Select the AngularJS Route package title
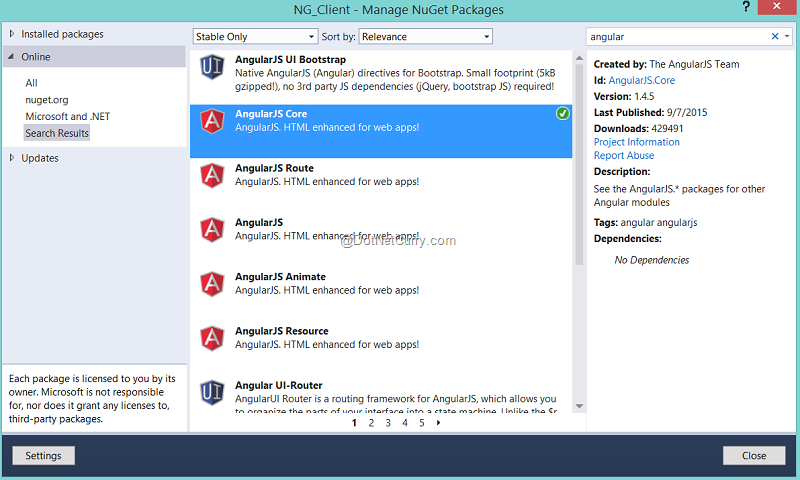This screenshot has height=480, width=800. (274, 168)
